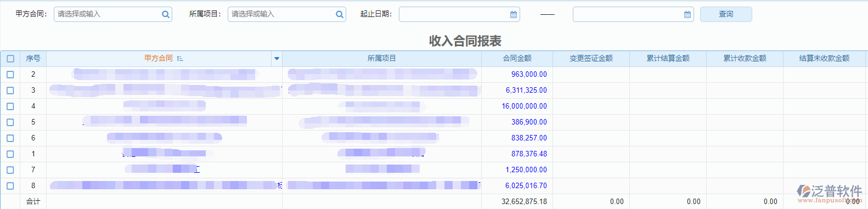Viewport: 868px width, 209px height.
Task: Click the 累计结算金额 column header
Action: click(668, 58)
